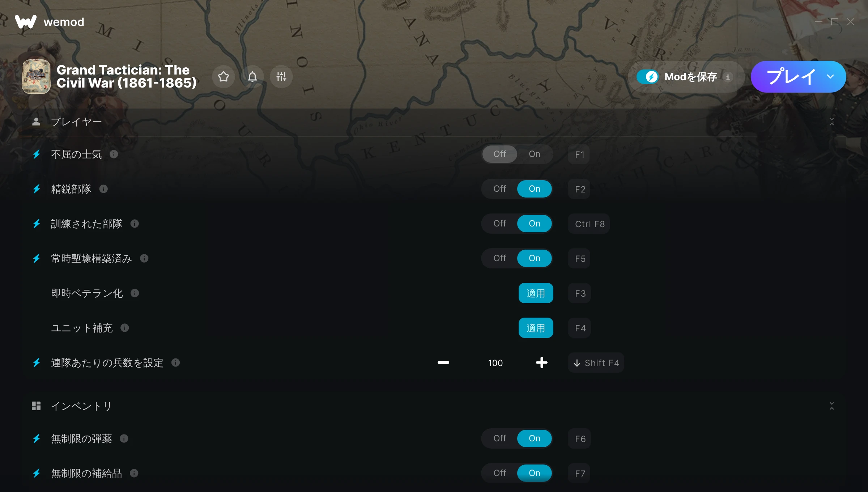Show info for 連隊あたりの兵数を設定

click(x=176, y=362)
